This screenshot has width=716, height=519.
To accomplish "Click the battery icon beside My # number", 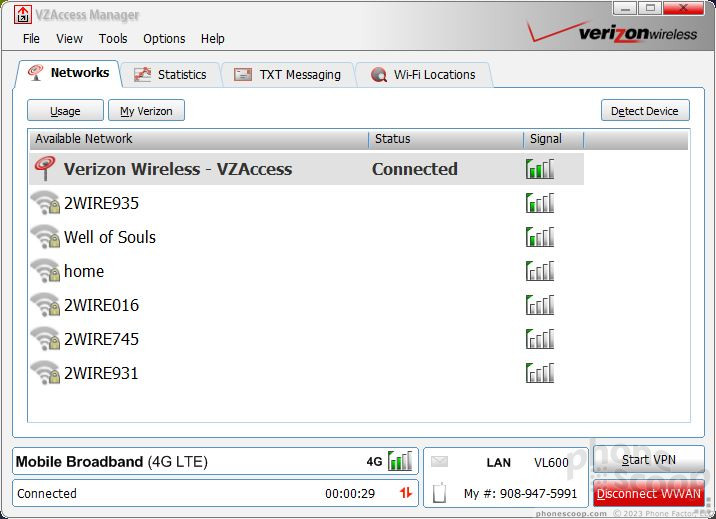I will coord(439,493).
